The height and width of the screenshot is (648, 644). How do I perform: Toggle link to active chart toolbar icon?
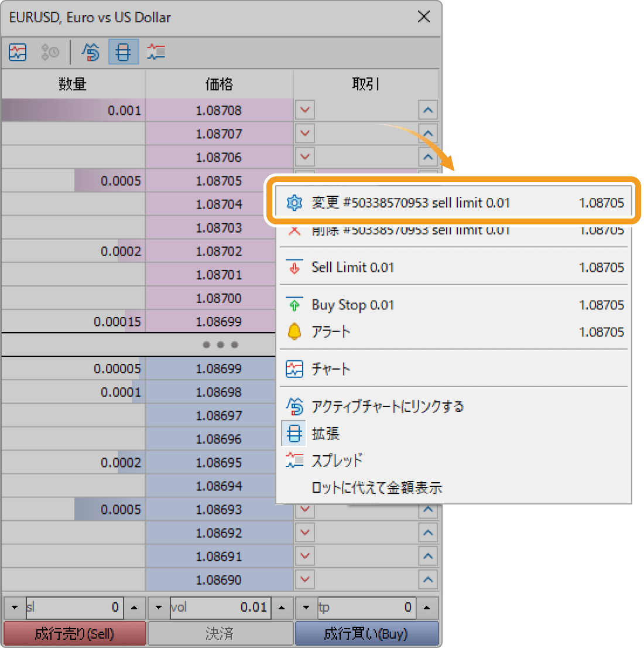coord(91,53)
